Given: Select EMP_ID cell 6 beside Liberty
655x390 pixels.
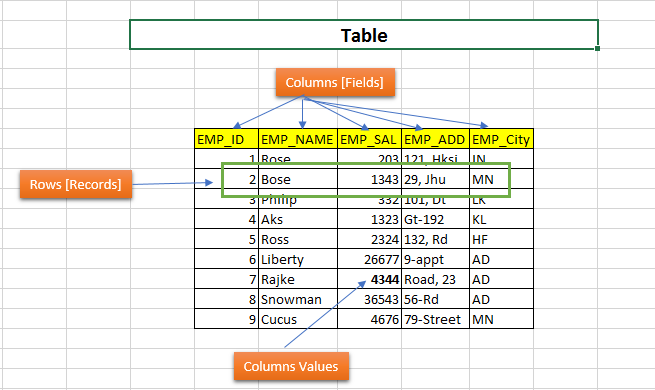Looking at the screenshot, I should pos(226,259).
